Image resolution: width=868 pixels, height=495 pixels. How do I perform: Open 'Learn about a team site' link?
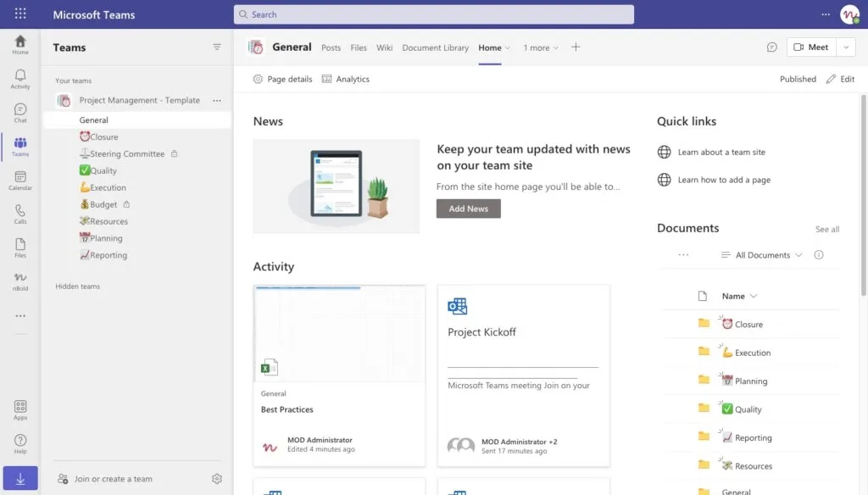tap(721, 152)
